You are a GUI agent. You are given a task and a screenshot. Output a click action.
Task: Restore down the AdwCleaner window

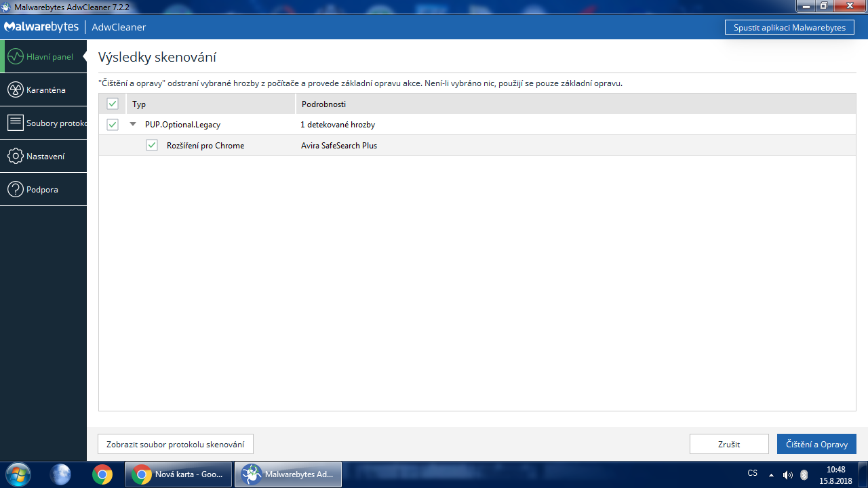(825, 5)
